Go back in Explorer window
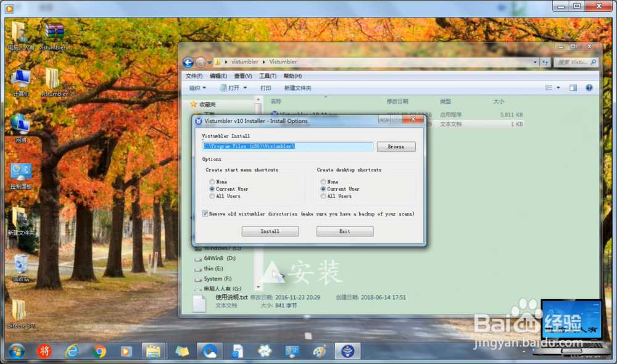The width and height of the screenshot is (617, 364). pyautogui.click(x=188, y=62)
